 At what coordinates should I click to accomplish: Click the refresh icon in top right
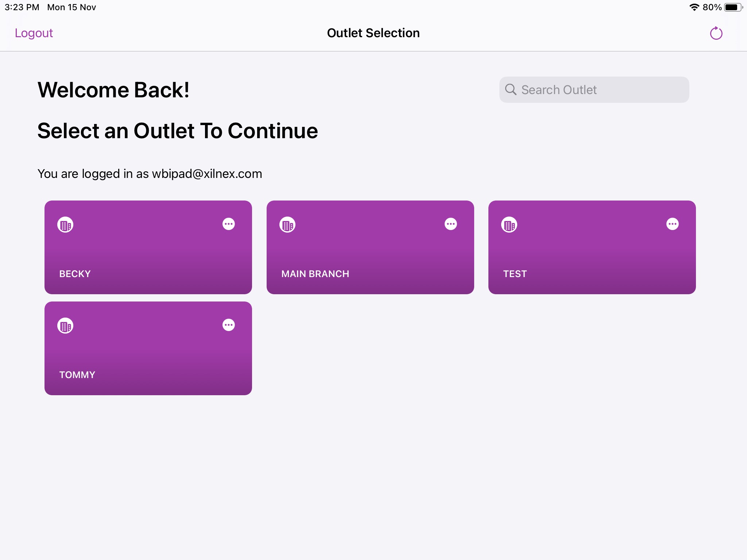(716, 32)
